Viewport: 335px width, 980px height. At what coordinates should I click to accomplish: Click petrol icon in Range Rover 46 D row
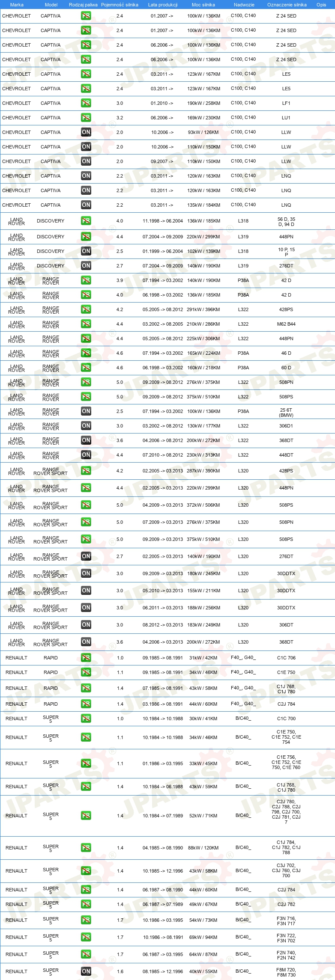[86, 353]
